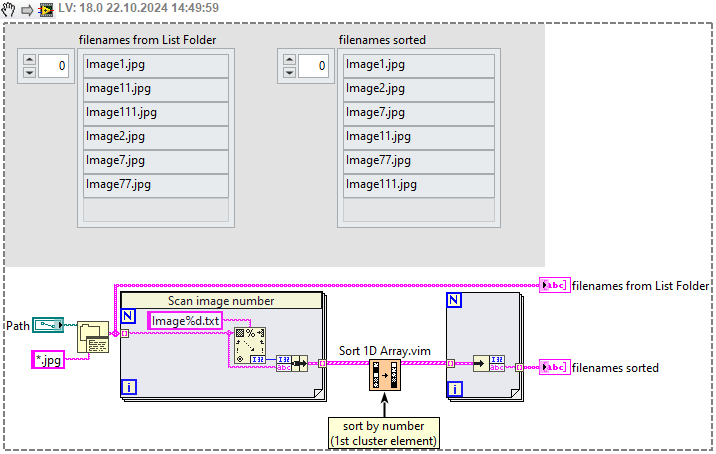This screenshot has width=716, height=454.
Task: Click the 'filenames from List Folder' front panel caption
Action: tap(147, 40)
